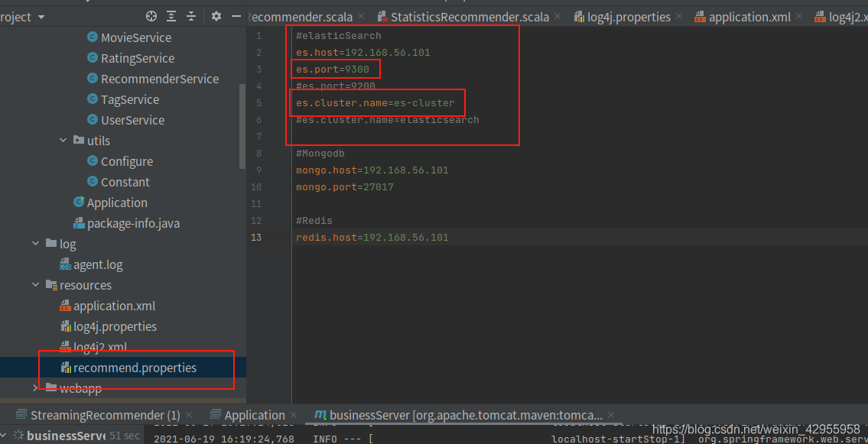Open StreamingRecommender (1) run tab
The image size is (868, 444).
(x=106, y=415)
